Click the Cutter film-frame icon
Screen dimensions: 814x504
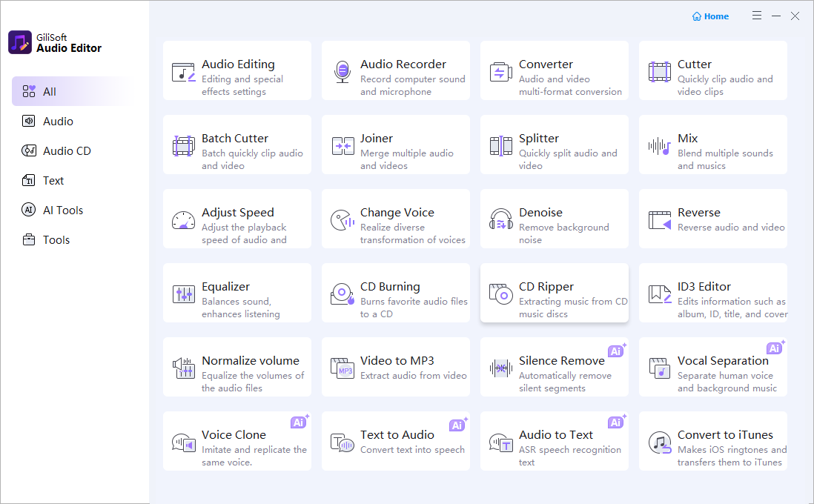click(659, 72)
